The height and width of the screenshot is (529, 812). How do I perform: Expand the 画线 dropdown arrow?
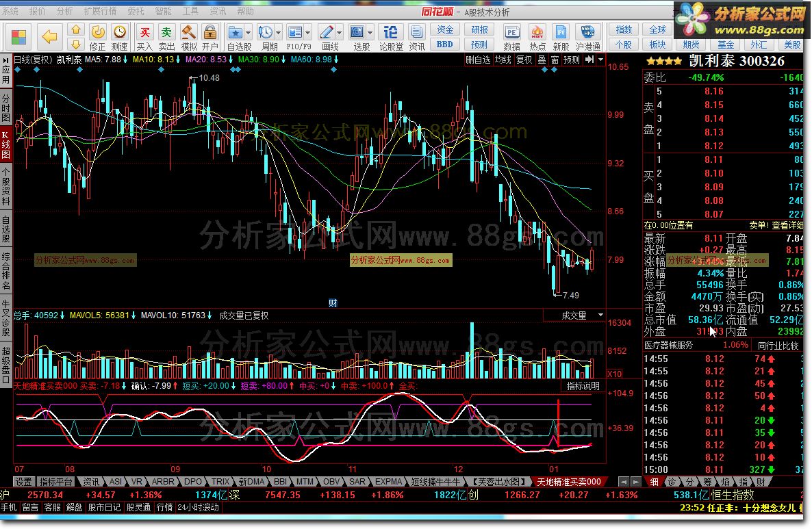point(339,33)
